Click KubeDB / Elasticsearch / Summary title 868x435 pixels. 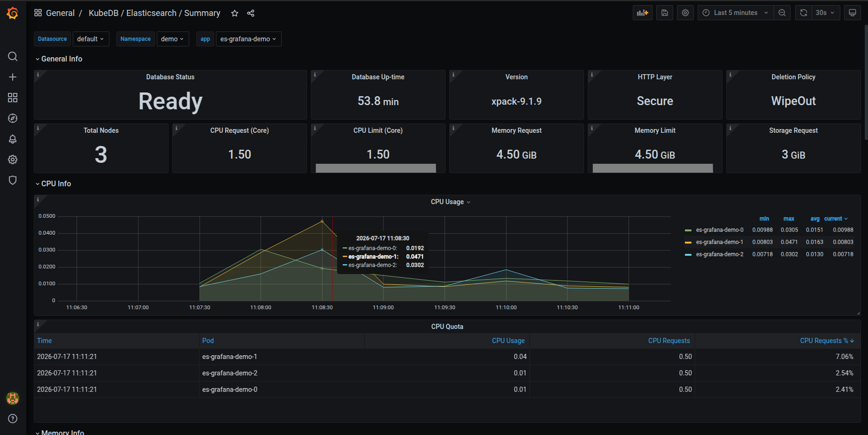pos(154,13)
